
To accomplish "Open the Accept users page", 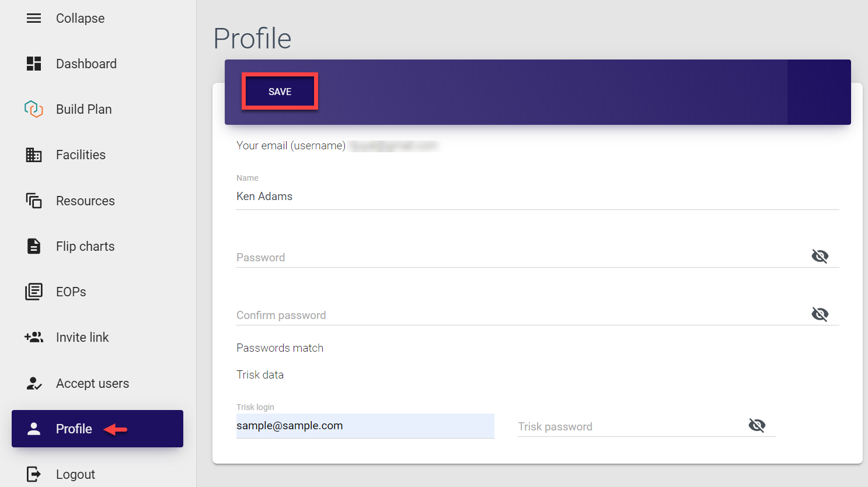I will pyautogui.click(x=92, y=383).
